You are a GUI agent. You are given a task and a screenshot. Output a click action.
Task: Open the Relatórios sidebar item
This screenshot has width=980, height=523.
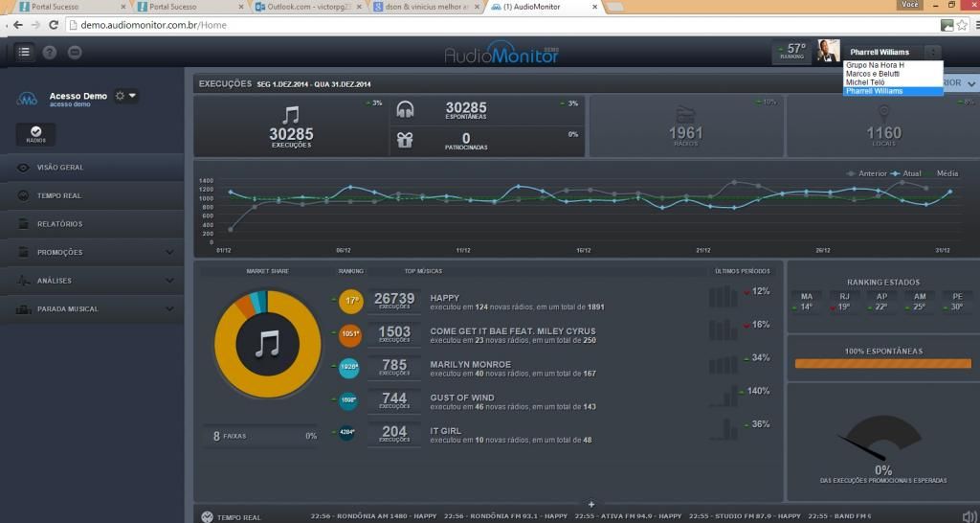coord(59,224)
